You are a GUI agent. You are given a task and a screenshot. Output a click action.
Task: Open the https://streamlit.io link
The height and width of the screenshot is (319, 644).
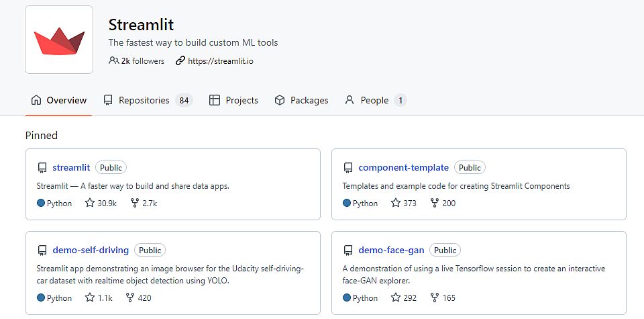click(221, 61)
